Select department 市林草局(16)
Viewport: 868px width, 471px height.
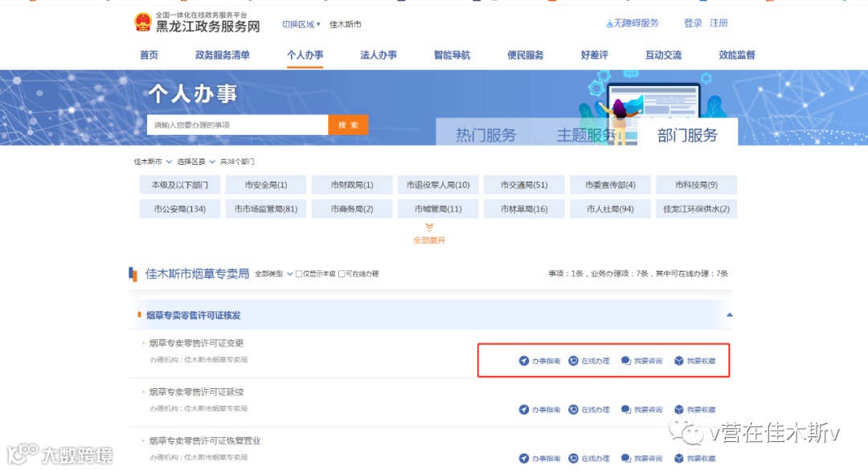(x=524, y=209)
